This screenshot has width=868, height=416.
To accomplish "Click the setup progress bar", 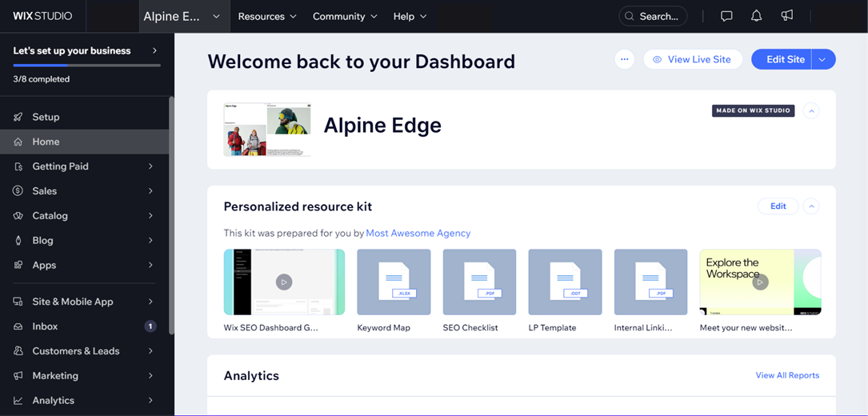I will pos(87,66).
